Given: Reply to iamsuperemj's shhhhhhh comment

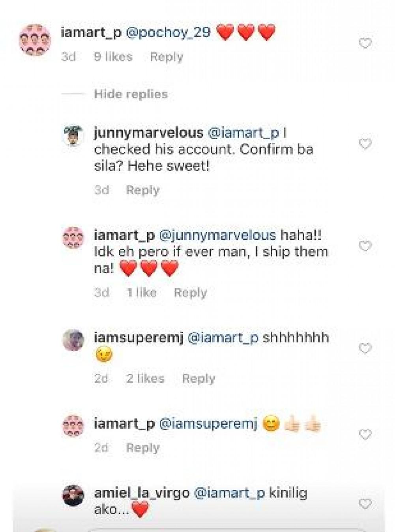Looking at the screenshot, I should coord(198,379).
